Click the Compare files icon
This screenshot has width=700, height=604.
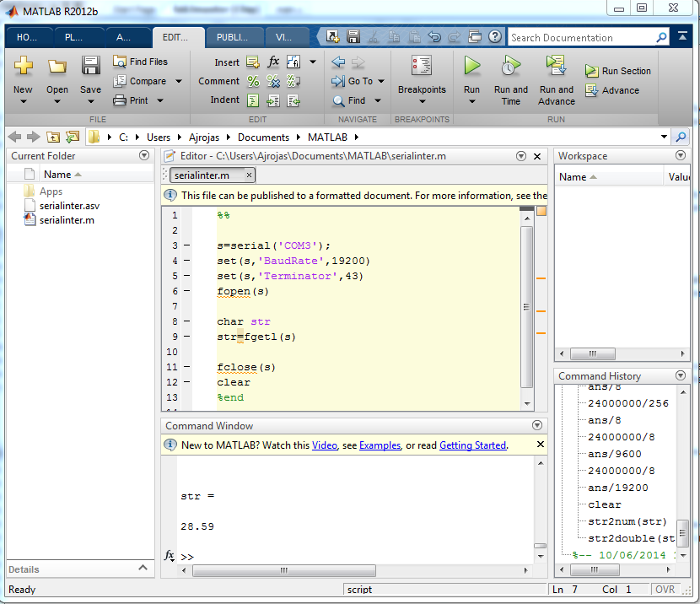click(x=120, y=81)
